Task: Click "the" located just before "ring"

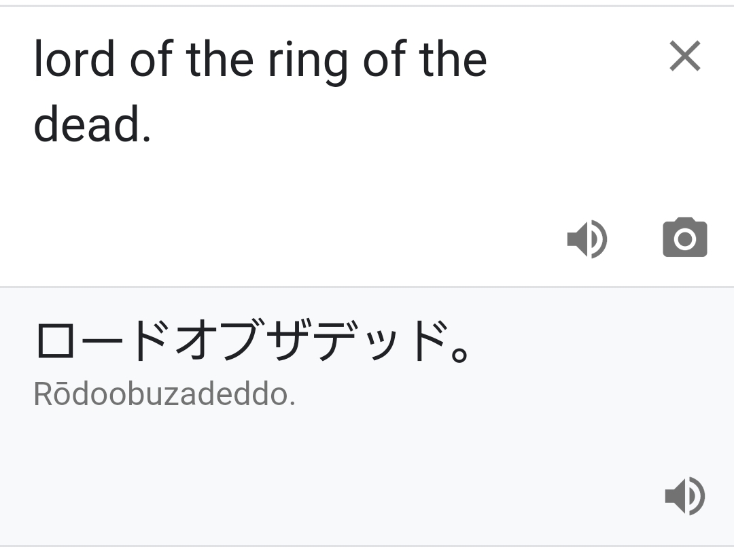Action: pos(220,59)
